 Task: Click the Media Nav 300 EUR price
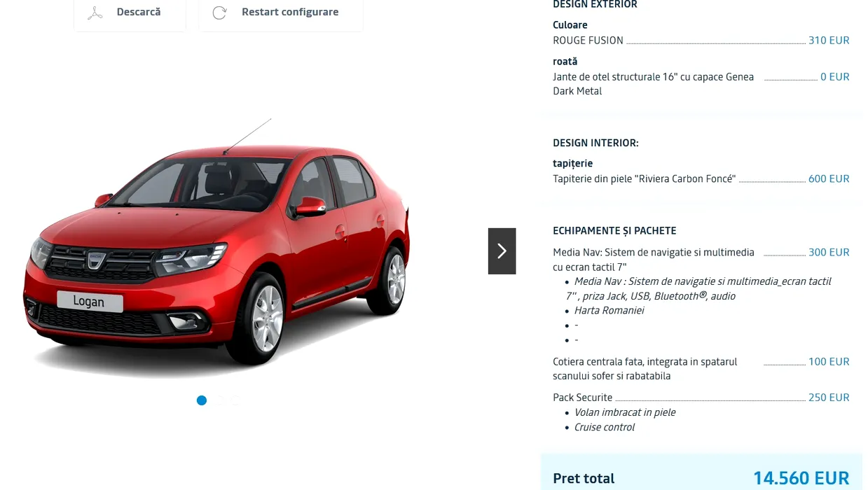tap(829, 253)
